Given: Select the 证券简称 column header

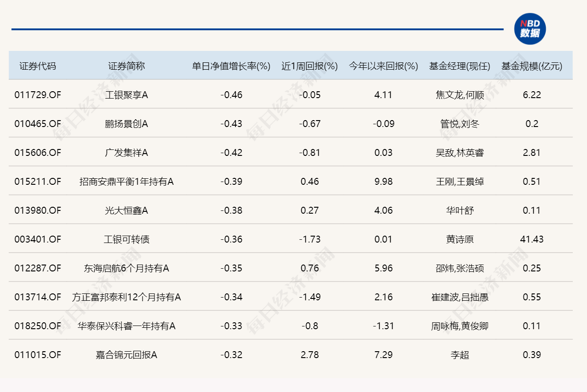Looking at the screenshot, I should tap(126, 66).
